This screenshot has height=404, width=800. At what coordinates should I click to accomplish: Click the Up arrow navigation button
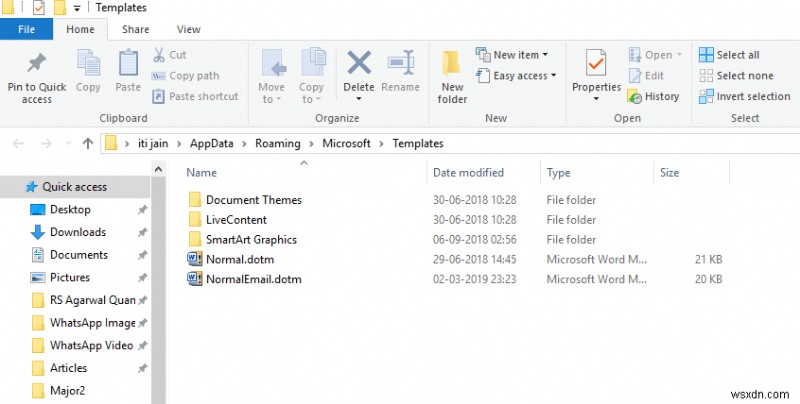(87, 143)
